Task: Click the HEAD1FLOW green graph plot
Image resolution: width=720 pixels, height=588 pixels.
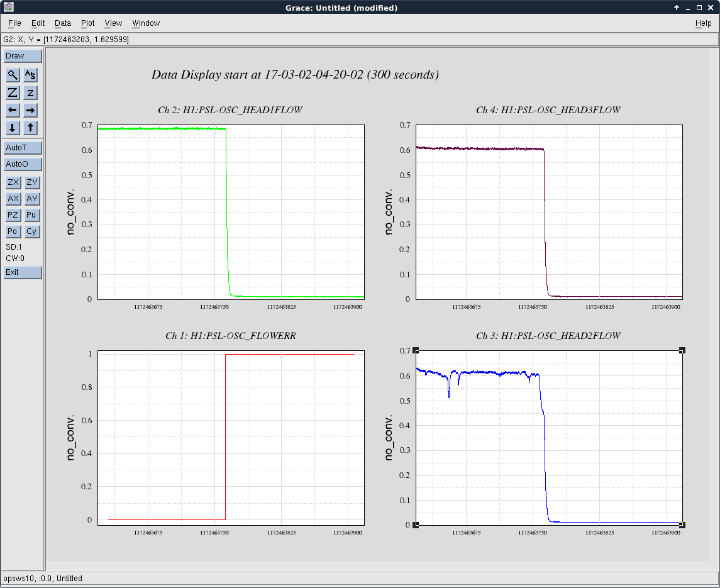Action: [231, 212]
